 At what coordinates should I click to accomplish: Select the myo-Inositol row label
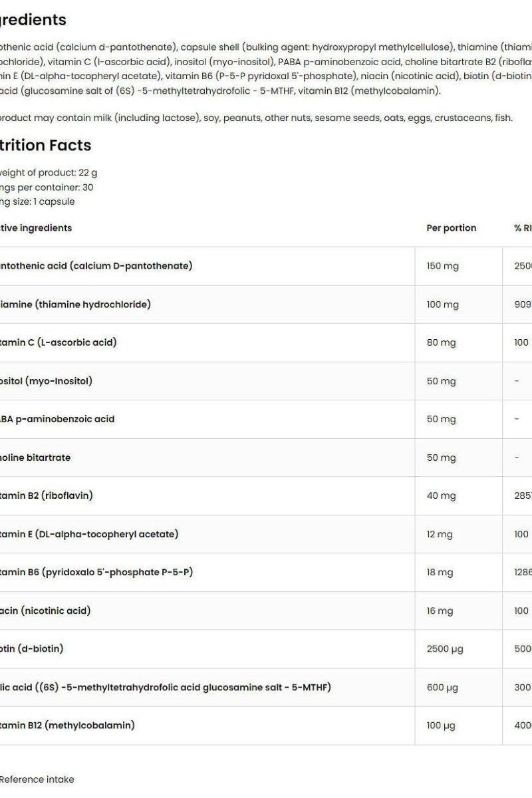coord(45,381)
